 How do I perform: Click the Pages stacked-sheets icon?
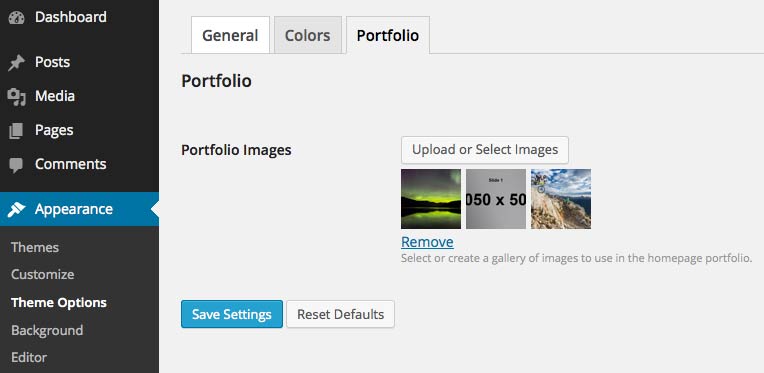click(16, 131)
